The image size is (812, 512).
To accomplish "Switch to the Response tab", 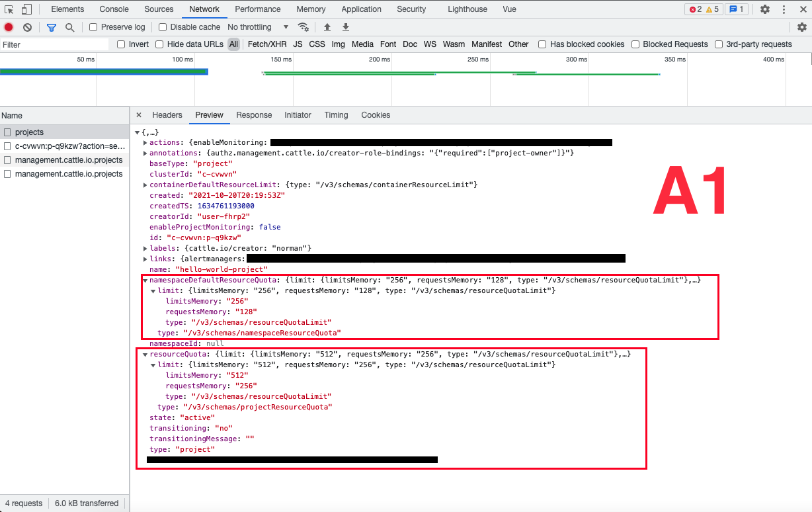I will pos(254,115).
